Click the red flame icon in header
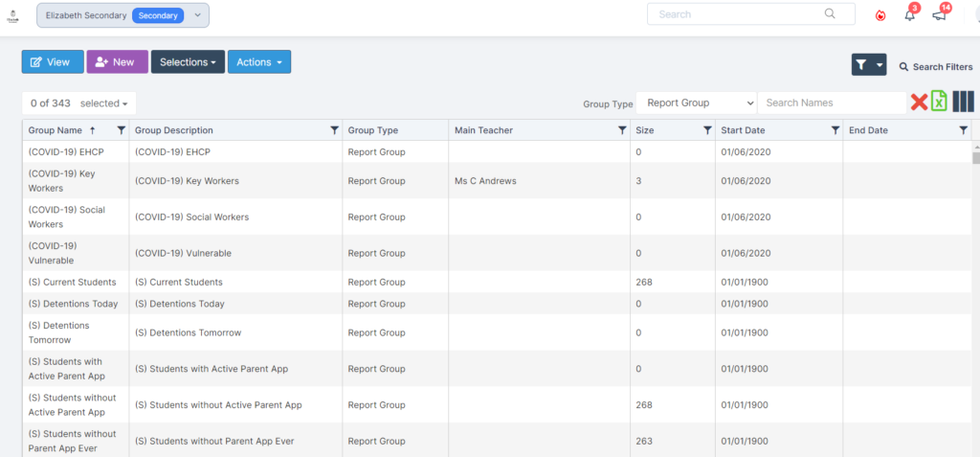The width and height of the screenshot is (980, 457). coord(880,16)
